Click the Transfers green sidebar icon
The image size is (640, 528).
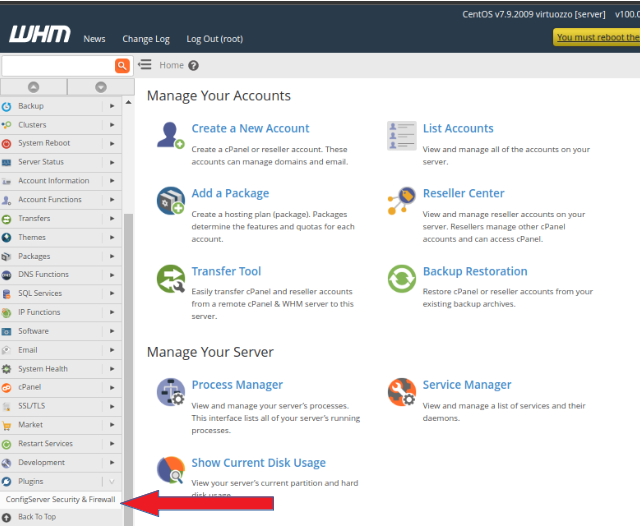pos(7,219)
